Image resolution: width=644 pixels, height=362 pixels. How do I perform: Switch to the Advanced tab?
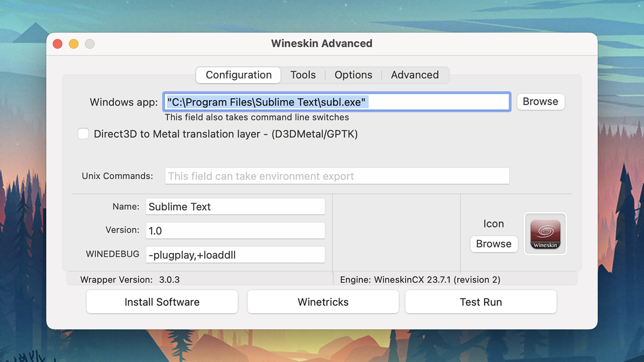click(415, 75)
